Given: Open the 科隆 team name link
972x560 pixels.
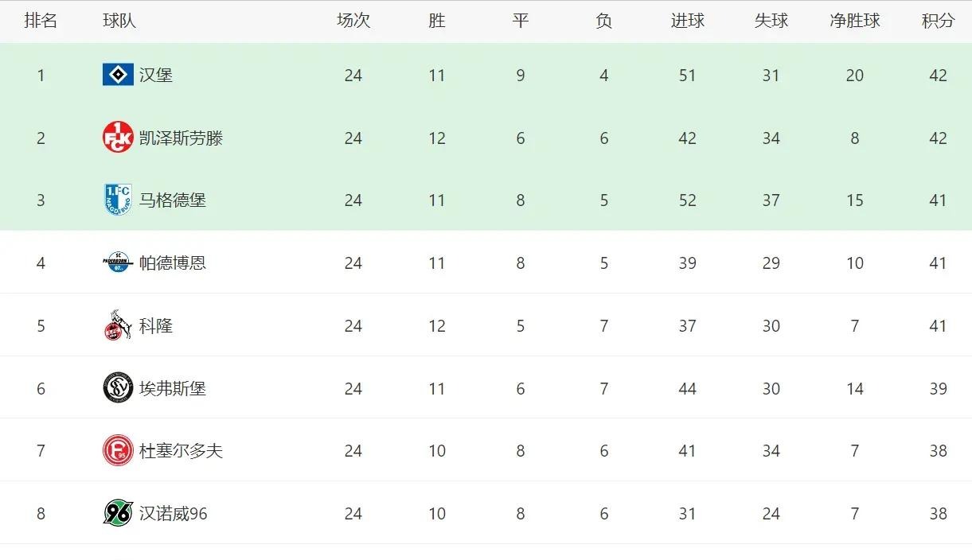Looking at the screenshot, I should click(156, 325).
